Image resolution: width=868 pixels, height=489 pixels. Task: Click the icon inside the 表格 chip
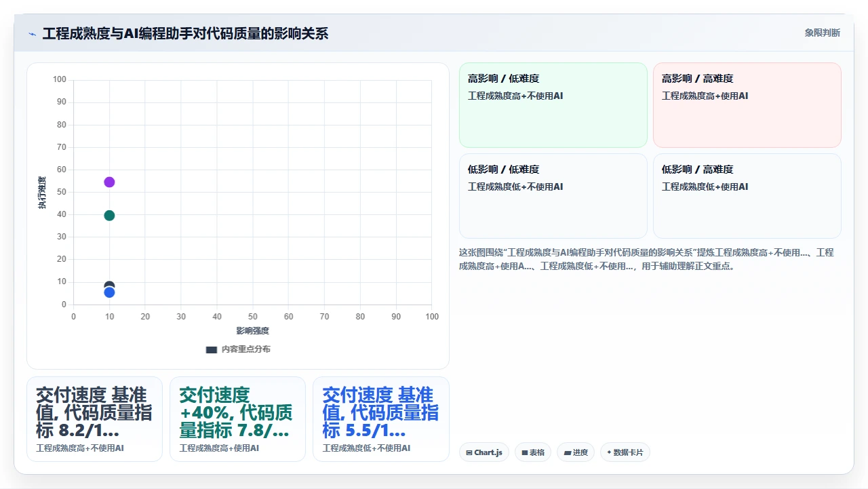coord(525,452)
